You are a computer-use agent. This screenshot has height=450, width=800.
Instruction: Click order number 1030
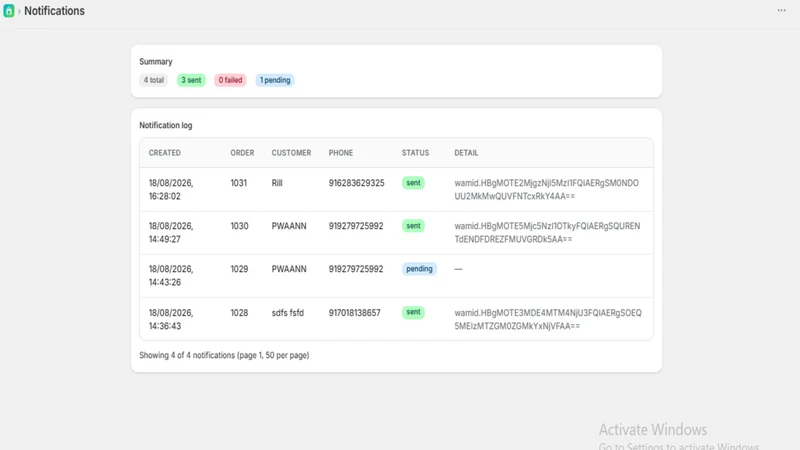coord(239,226)
